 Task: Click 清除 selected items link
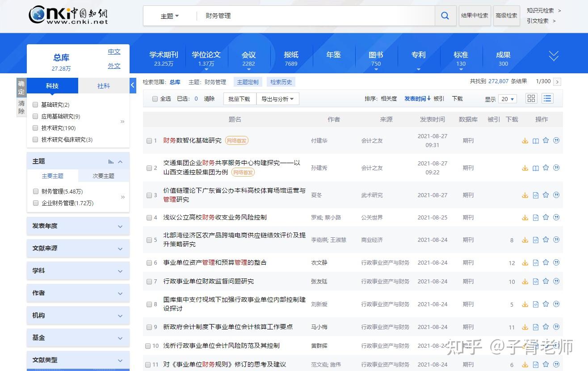[x=209, y=99]
